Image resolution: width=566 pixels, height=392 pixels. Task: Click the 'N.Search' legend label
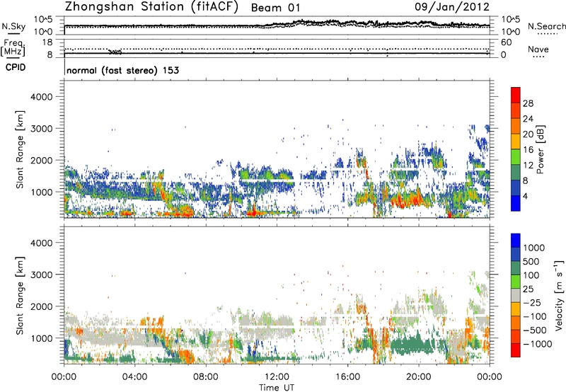tap(546, 26)
